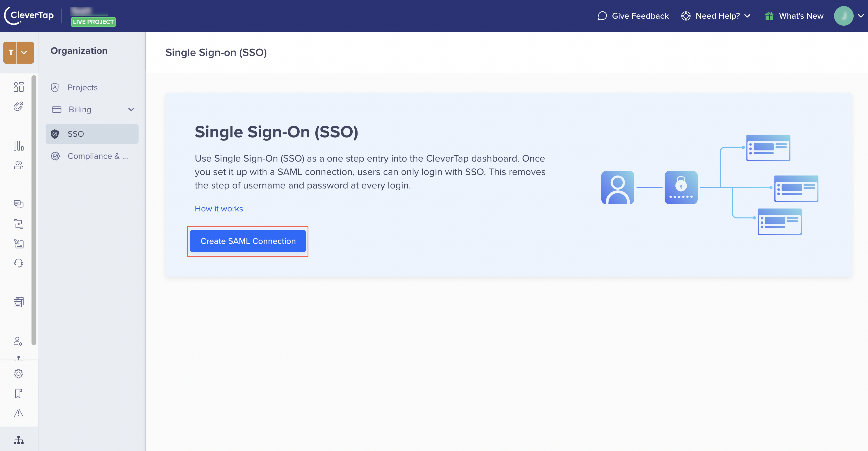
Task: Open the stacked windows icon in sidebar
Action: (x=19, y=302)
